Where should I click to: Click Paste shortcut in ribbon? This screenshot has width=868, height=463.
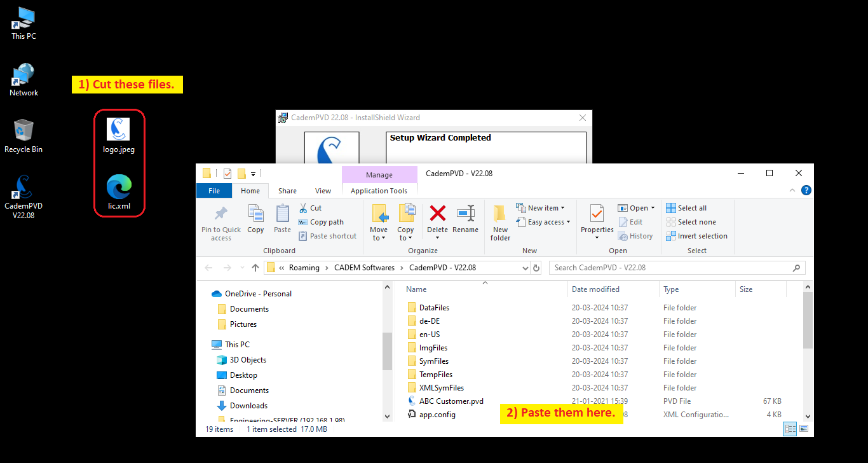coord(327,236)
